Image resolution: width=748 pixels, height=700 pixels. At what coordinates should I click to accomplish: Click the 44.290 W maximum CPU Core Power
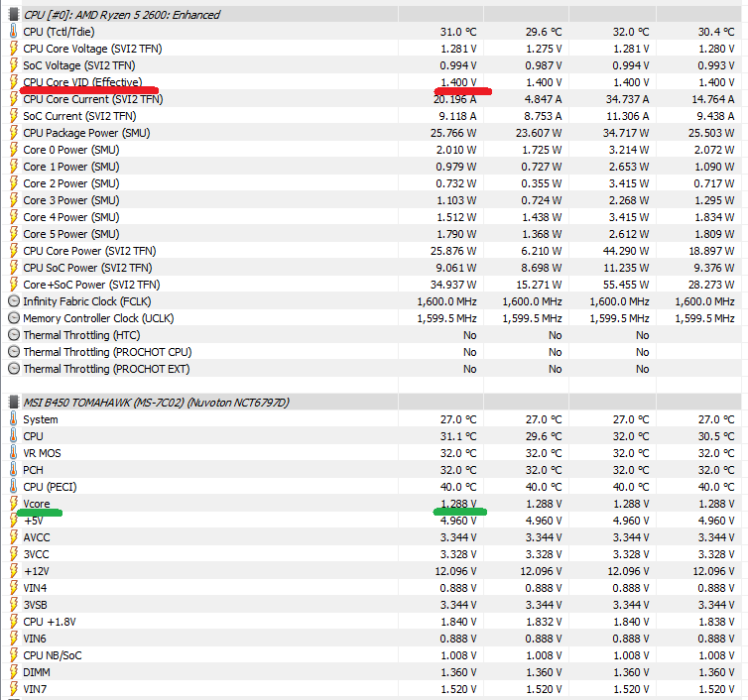[x=626, y=251]
